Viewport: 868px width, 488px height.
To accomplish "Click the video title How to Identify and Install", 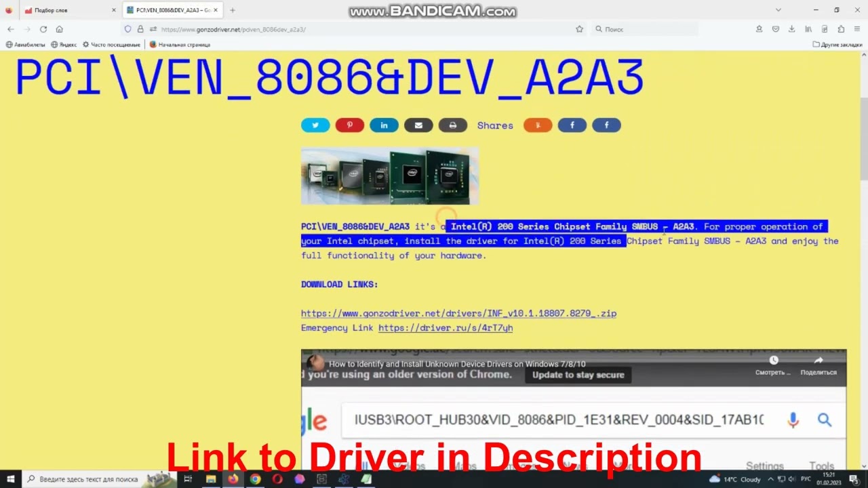I will click(x=457, y=364).
